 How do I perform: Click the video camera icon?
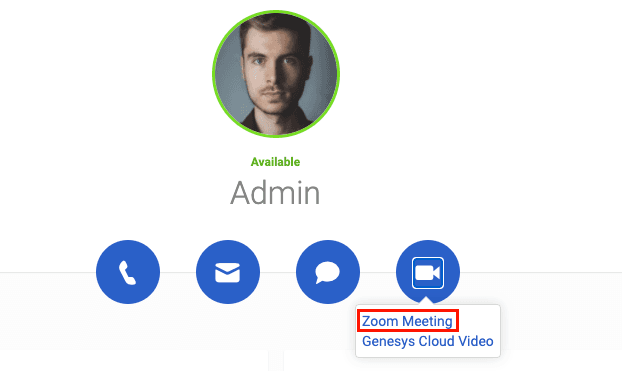428,272
